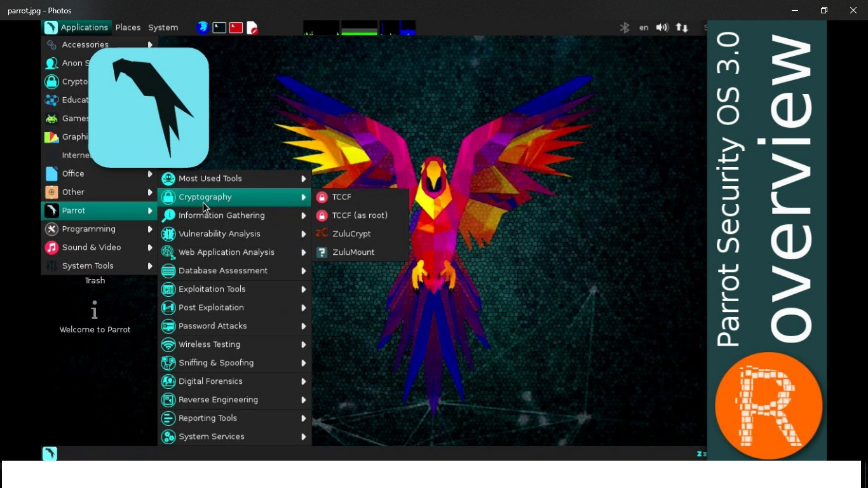Click the Anon Surf category icon
The height and width of the screenshot is (488, 868).
52,63
